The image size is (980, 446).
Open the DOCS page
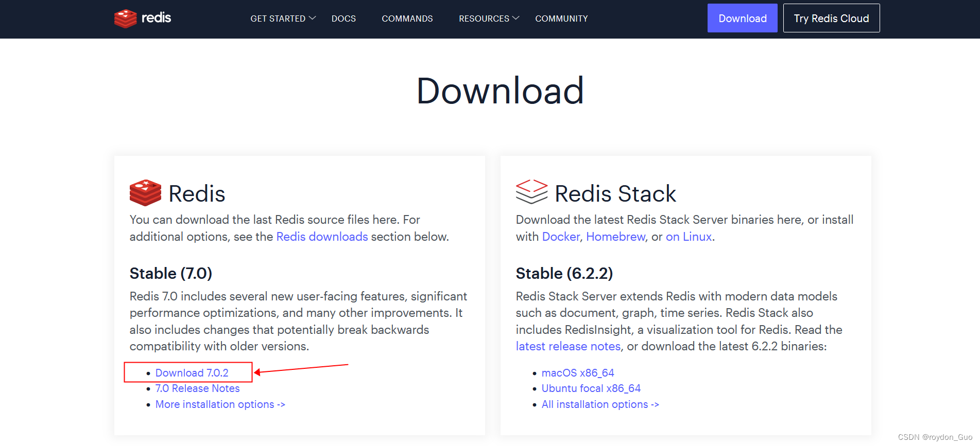(343, 19)
